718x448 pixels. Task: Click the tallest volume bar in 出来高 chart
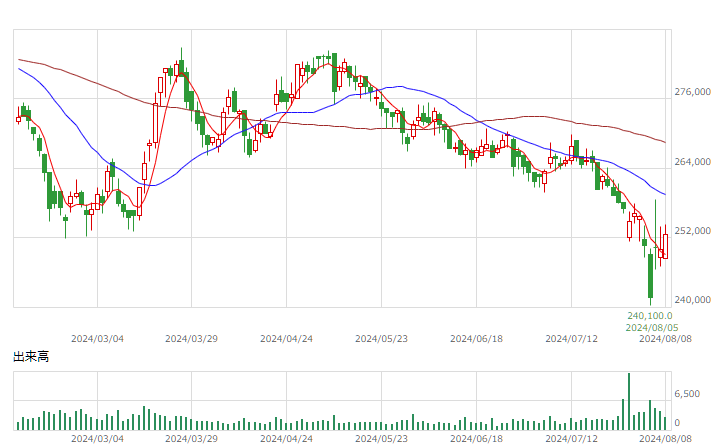(629, 402)
